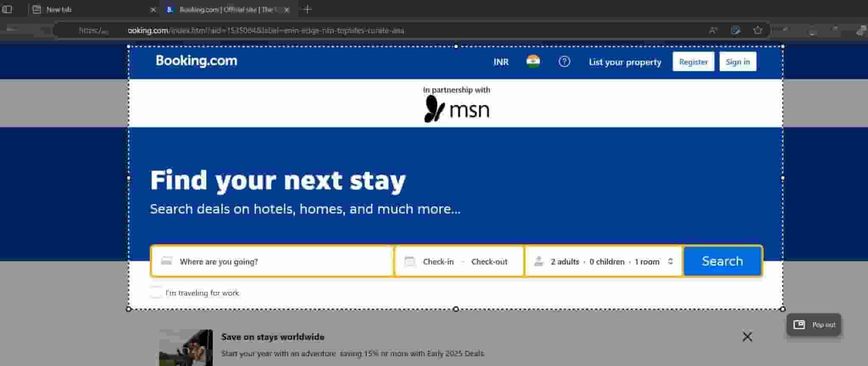The width and height of the screenshot is (868, 366).
Task: Open the tab actions menu icon
Action: pos(7,9)
